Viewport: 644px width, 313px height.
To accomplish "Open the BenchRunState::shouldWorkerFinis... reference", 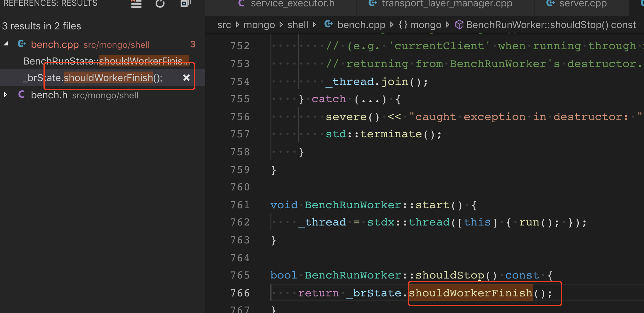I will pyautogui.click(x=106, y=61).
